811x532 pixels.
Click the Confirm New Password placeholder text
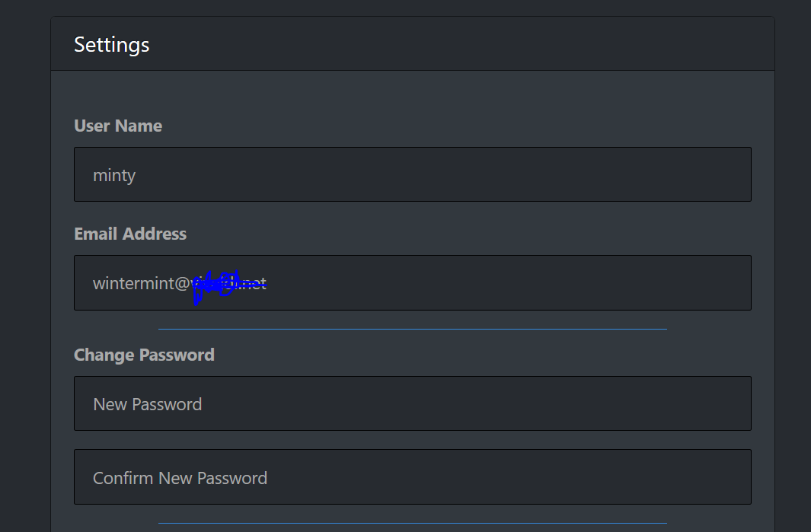[x=180, y=478]
